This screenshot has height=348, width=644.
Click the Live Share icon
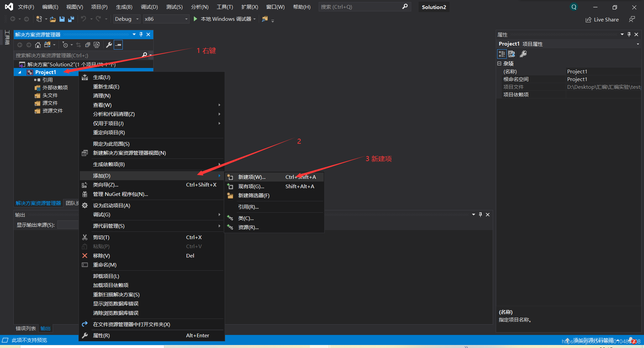(588, 20)
